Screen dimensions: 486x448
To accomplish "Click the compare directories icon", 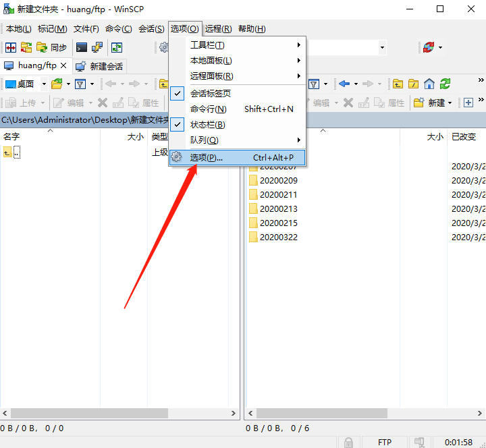I will click(x=11, y=47).
